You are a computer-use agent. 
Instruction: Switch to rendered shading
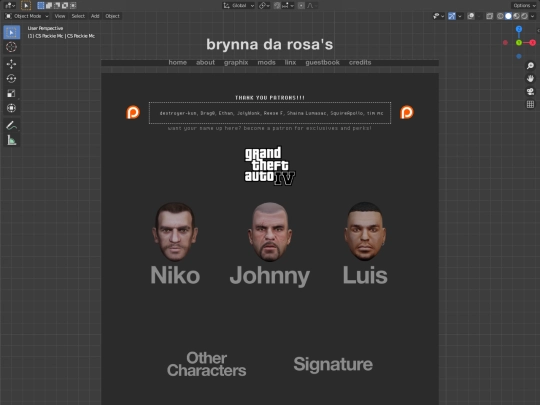point(524,16)
